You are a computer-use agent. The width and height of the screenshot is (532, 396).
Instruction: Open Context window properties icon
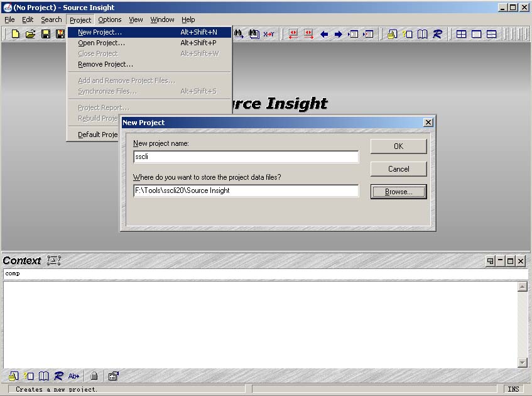pos(113,376)
